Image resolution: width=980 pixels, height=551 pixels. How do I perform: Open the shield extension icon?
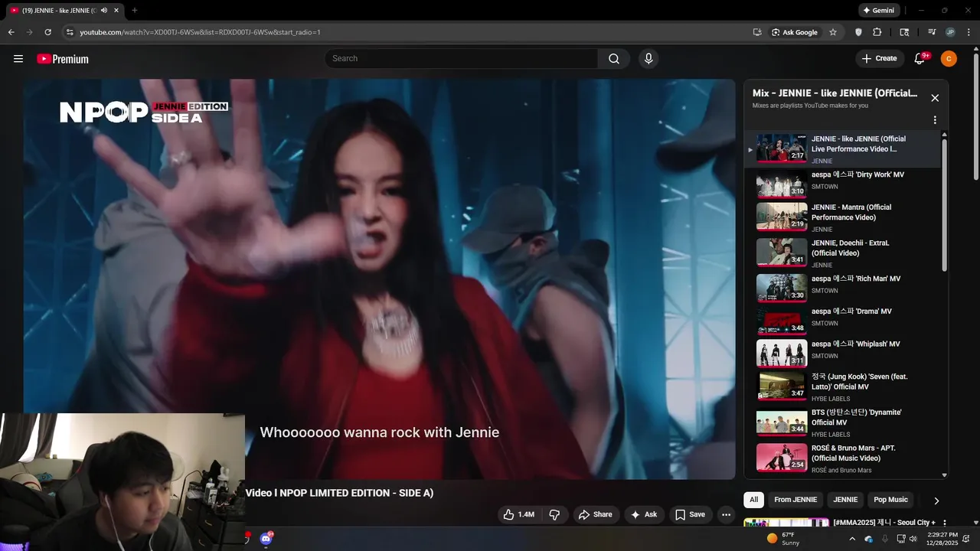point(858,32)
